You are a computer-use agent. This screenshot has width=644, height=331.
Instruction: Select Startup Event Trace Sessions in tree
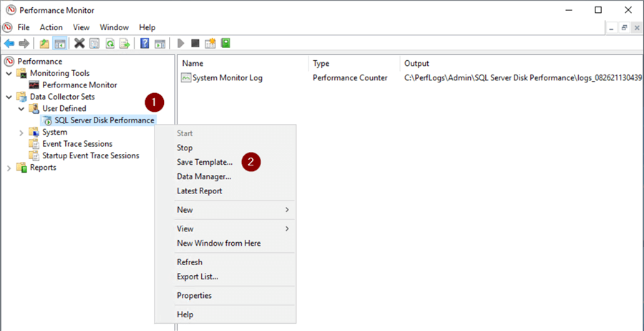91,155
